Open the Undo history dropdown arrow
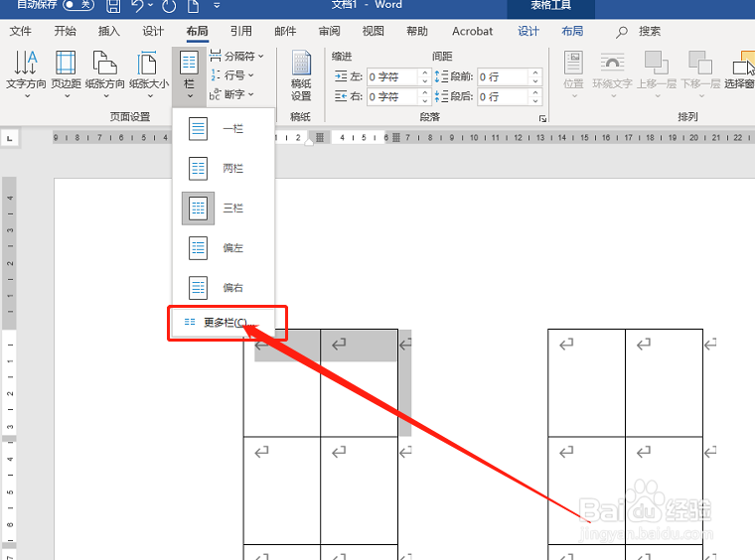The width and height of the screenshot is (755, 560). 151,5
